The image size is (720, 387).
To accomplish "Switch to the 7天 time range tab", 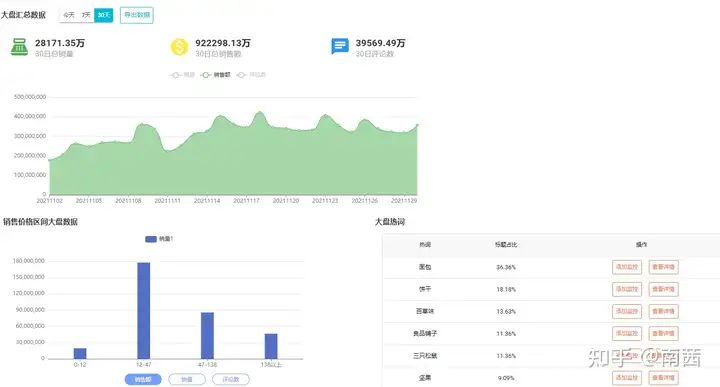I will (x=86, y=15).
